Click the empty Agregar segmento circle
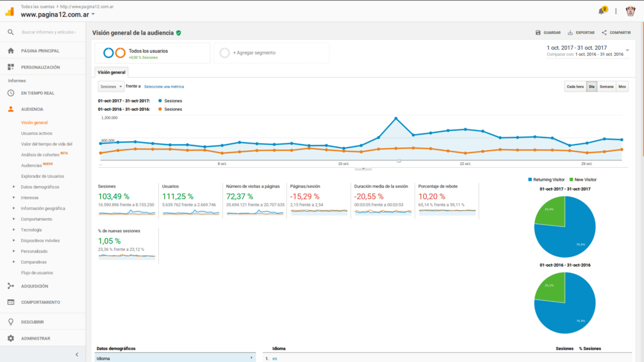This screenshot has width=644, height=362. tap(225, 53)
